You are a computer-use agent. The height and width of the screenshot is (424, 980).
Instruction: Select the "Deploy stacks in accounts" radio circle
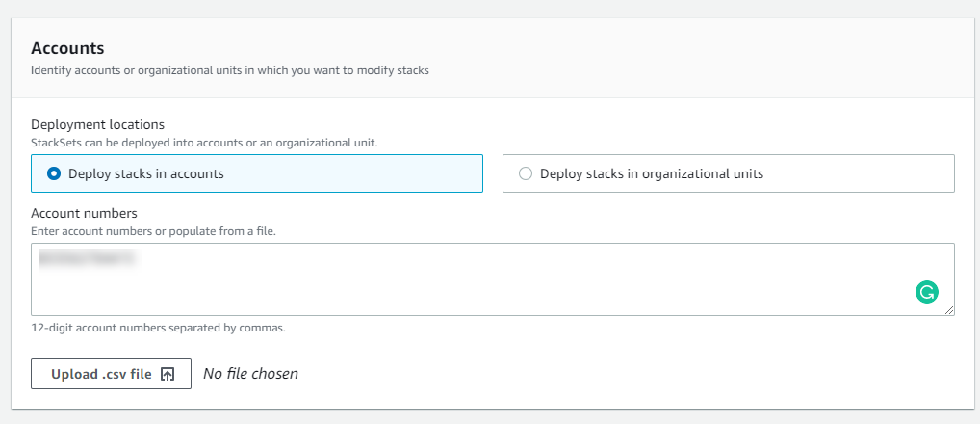coord(54,173)
